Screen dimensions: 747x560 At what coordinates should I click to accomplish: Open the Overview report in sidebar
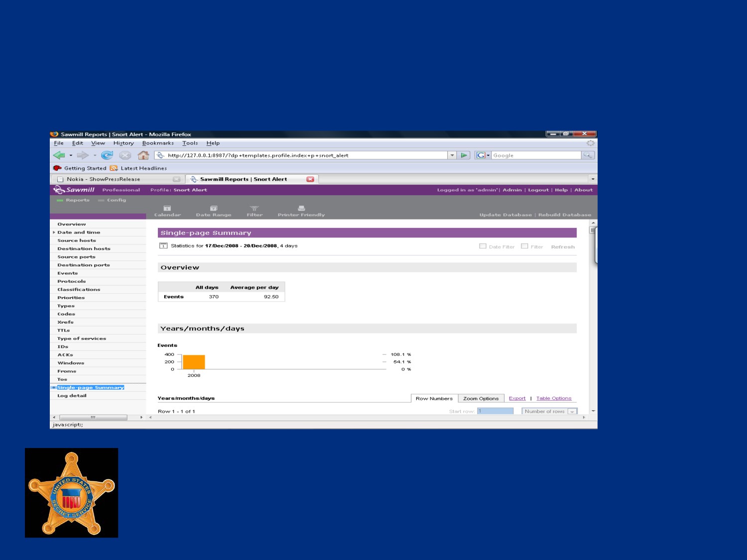point(72,224)
